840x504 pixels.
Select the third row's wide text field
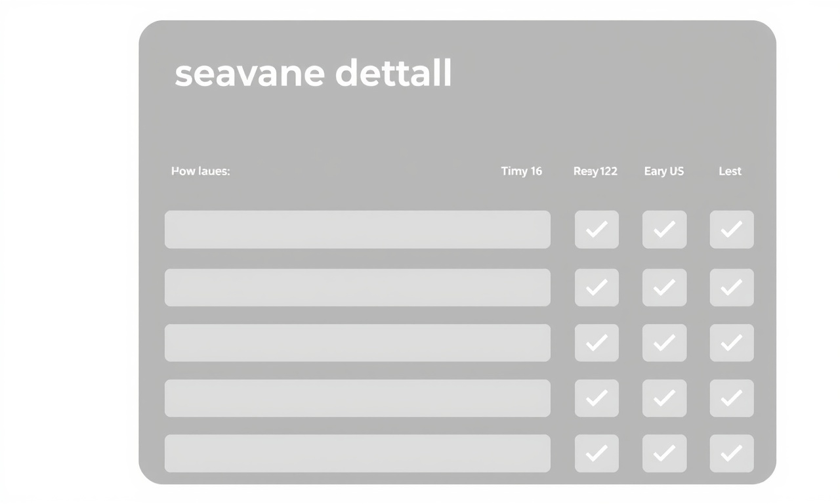357,343
